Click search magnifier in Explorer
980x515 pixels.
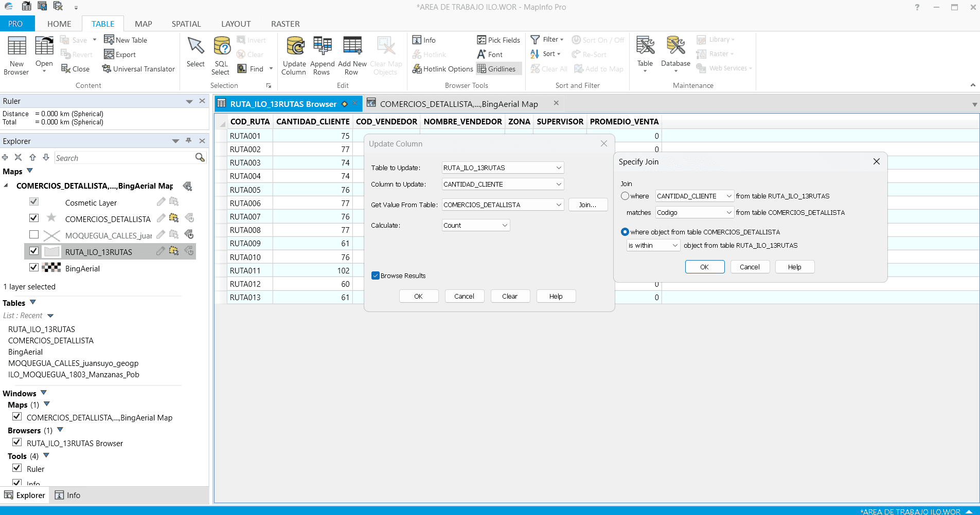click(200, 157)
